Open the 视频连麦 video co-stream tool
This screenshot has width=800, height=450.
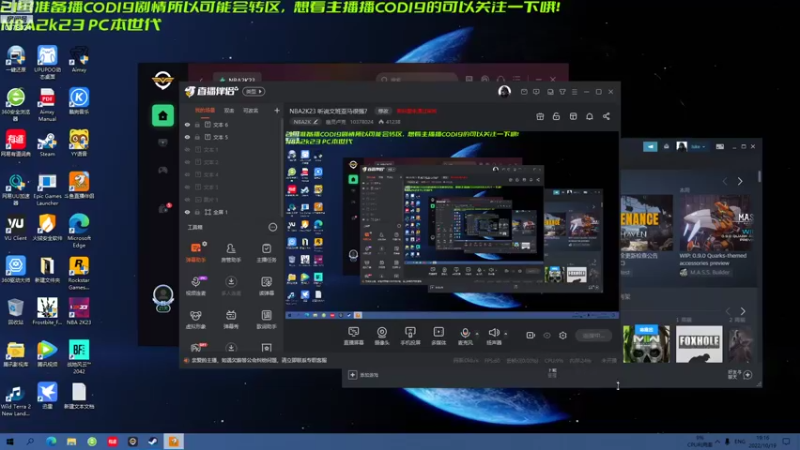(195, 286)
